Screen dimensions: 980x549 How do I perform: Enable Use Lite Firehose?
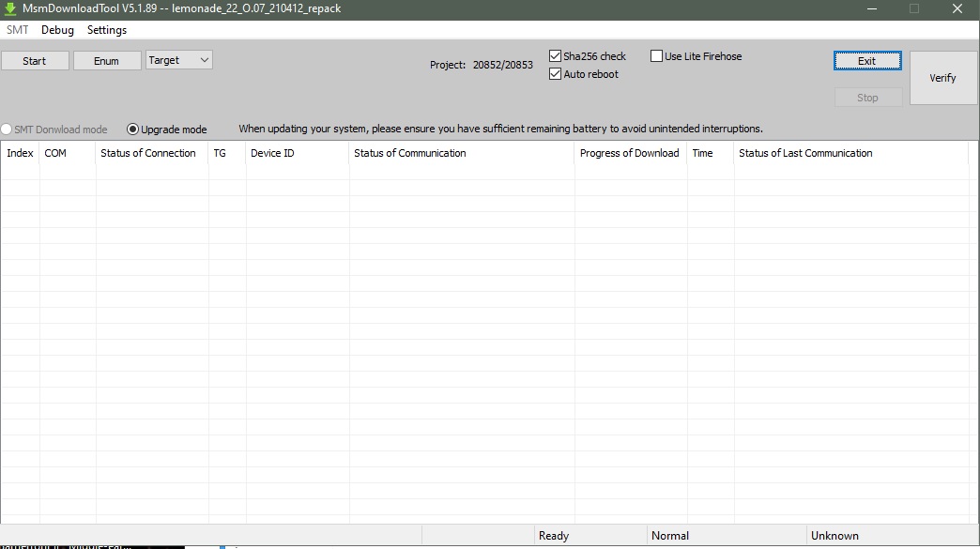pos(657,56)
